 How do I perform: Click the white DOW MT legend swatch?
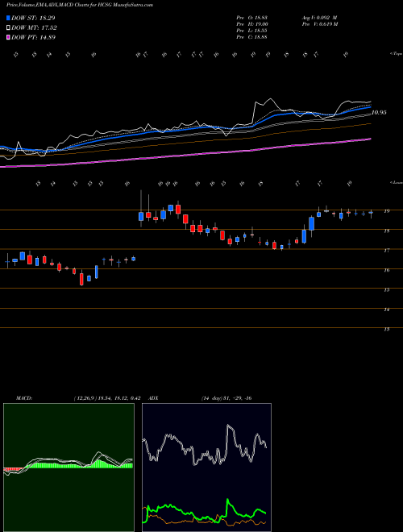pyautogui.click(x=9, y=28)
